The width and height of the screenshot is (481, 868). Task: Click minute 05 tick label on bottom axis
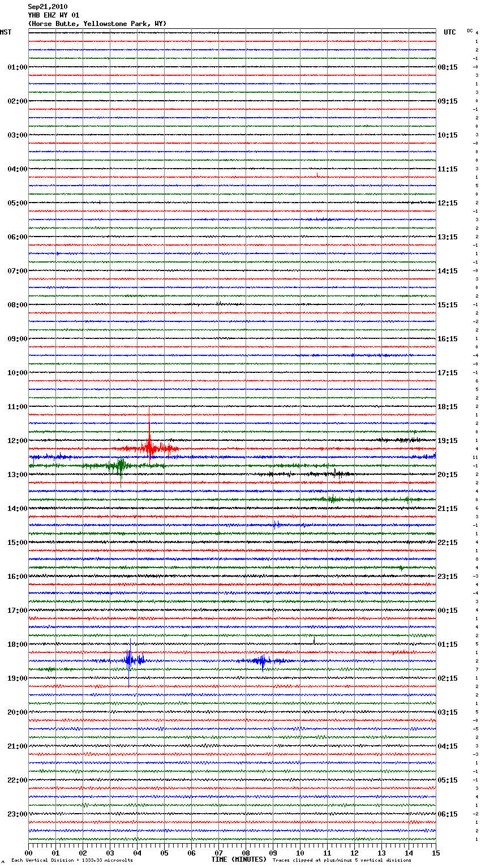point(164,853)
